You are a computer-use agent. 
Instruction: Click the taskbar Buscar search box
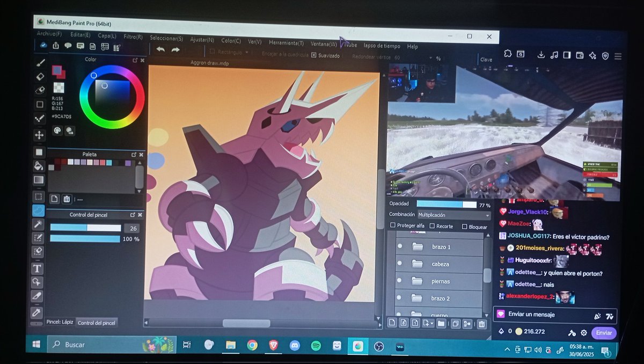tap(112, 345)
